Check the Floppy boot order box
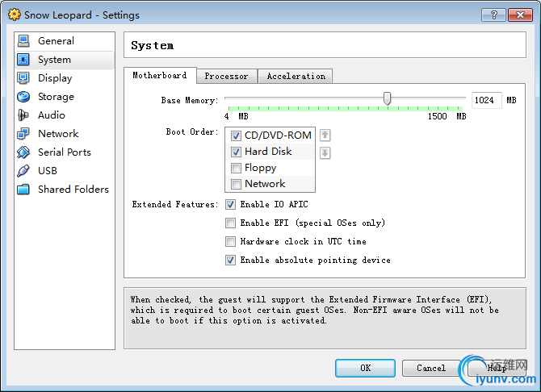541x392 pixels. [236, 168]
